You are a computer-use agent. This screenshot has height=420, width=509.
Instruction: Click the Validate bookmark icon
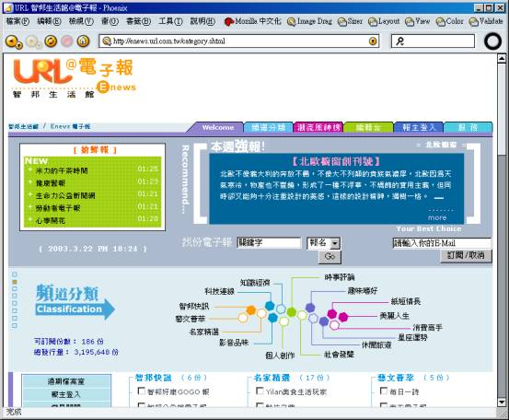coord(474,22)
